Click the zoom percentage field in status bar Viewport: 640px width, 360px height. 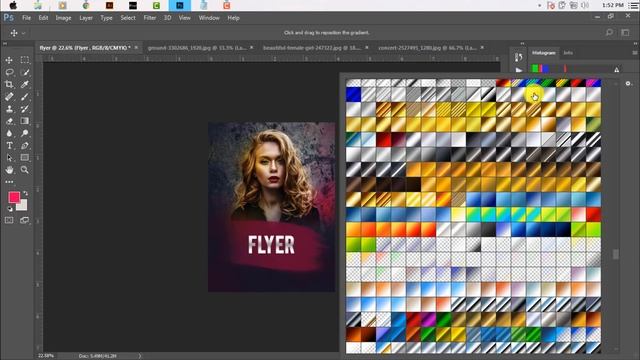pos(46,356)
